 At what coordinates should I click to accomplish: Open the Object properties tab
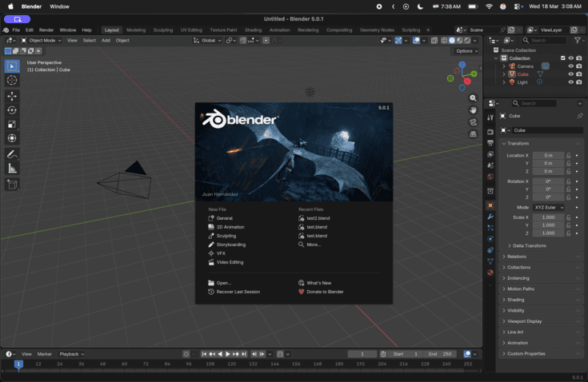490,205
